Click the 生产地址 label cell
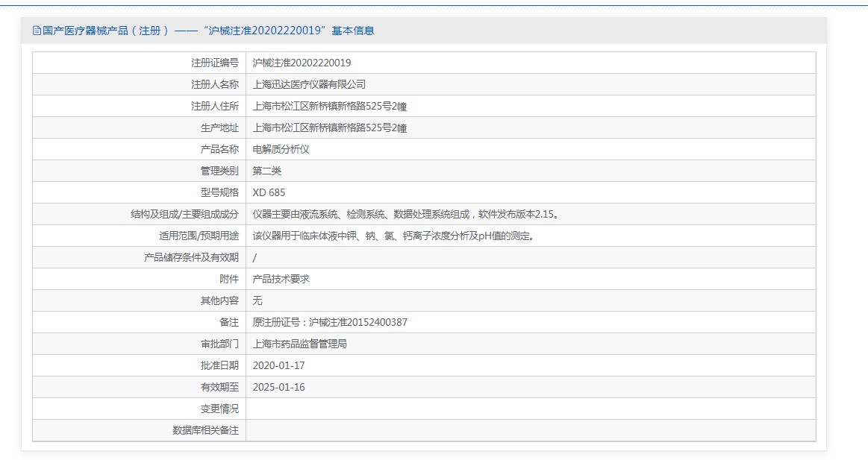The image size is (868, 460). (140, 127)
